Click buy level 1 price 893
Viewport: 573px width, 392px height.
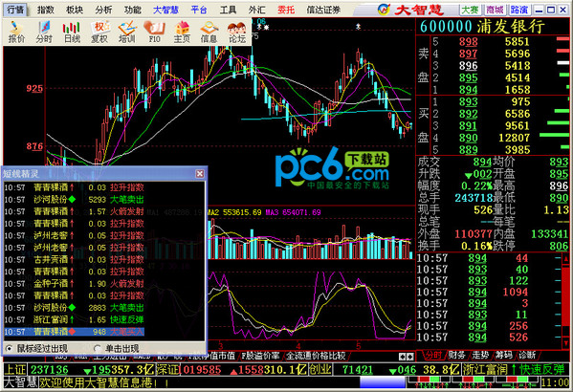coord(468,102)
